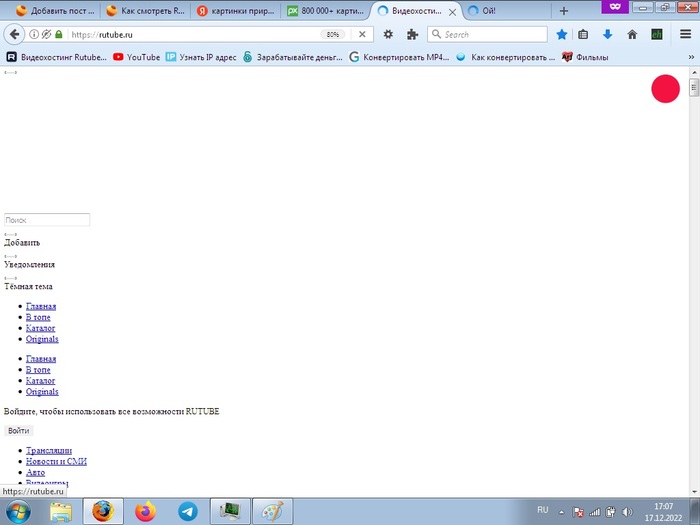Open 'Конвертировать MP4...' bookmark
The height and width of the screenshot is (525, 700).
[x=399, y=57]
